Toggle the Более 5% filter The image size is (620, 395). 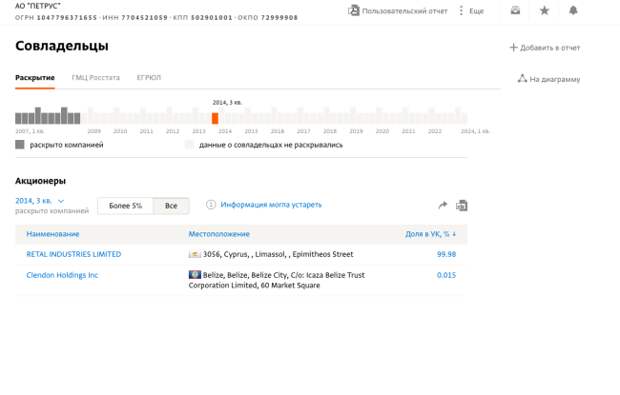pyautogui.click(x=125, y=206)
